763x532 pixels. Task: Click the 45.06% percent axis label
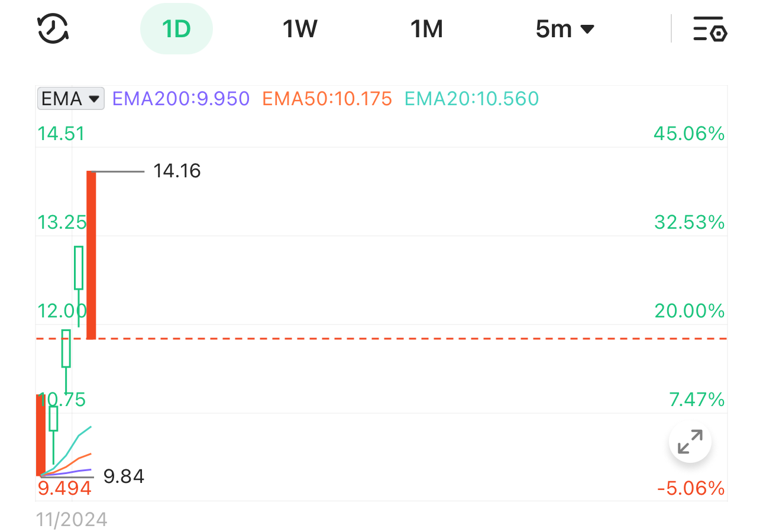pyautogui.click(x=689, y=134)
